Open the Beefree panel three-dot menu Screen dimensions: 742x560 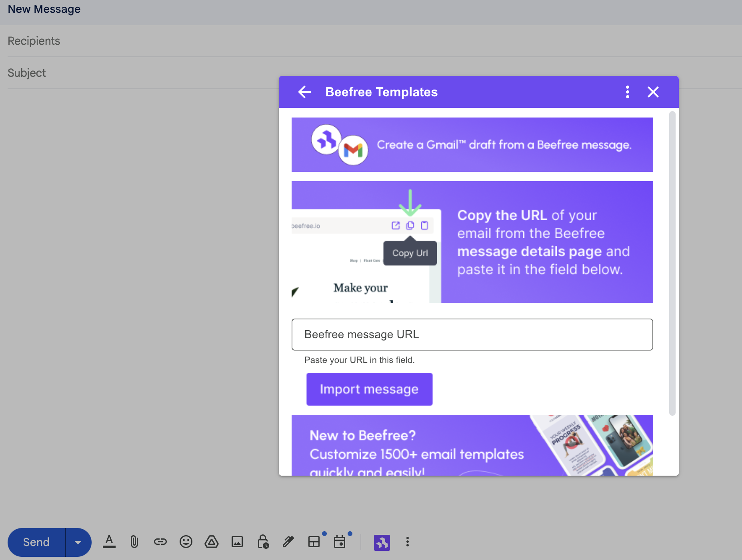[627, 92]
